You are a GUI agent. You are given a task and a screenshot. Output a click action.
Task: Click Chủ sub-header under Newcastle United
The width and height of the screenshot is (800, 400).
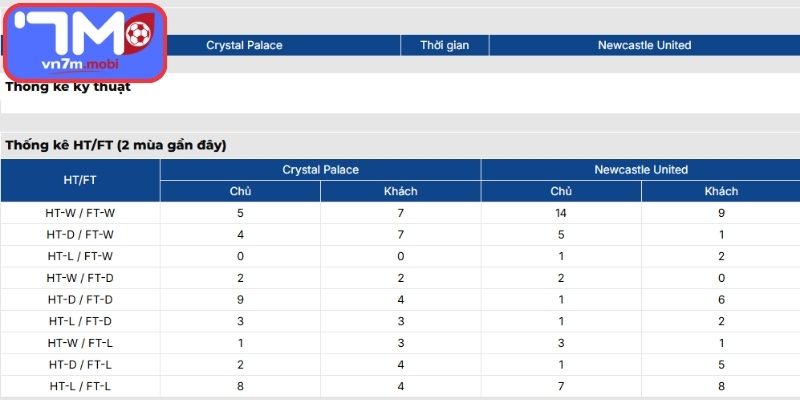pos(561,191)
